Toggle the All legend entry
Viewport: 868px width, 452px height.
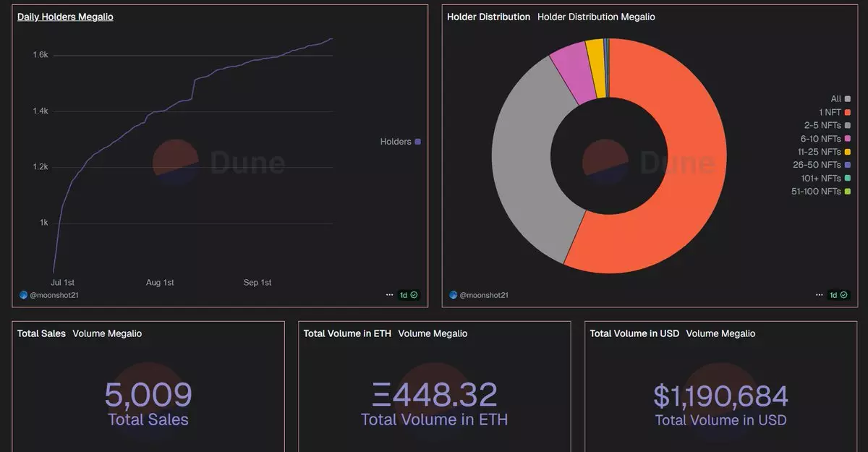[x=841, y=99]
